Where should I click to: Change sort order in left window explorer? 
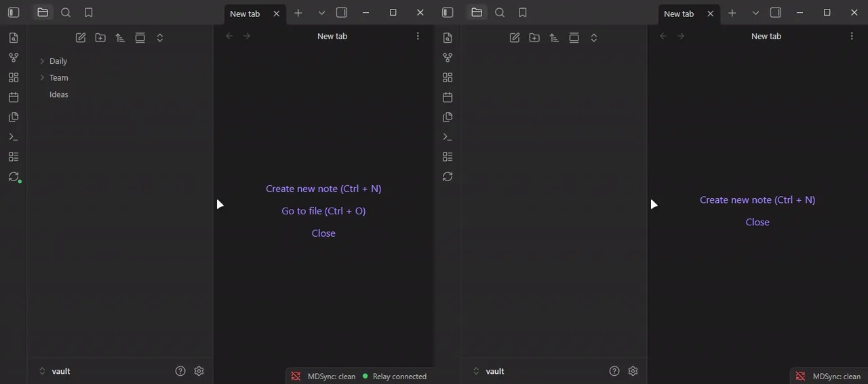click(x=120, y=38)
